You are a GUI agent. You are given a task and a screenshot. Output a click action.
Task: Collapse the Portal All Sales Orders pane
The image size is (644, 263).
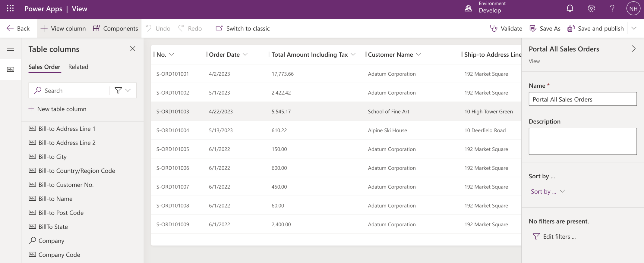click(x=633, y=49)
